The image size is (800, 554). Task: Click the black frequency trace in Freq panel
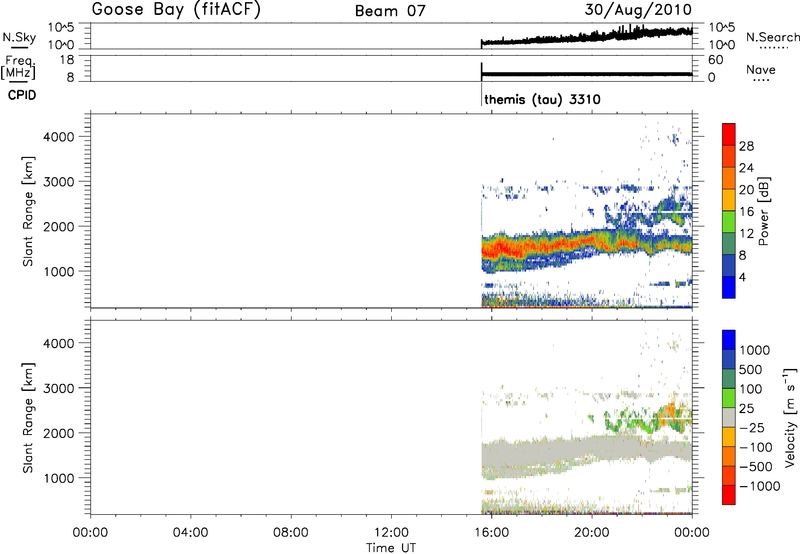tap(587, 74)
